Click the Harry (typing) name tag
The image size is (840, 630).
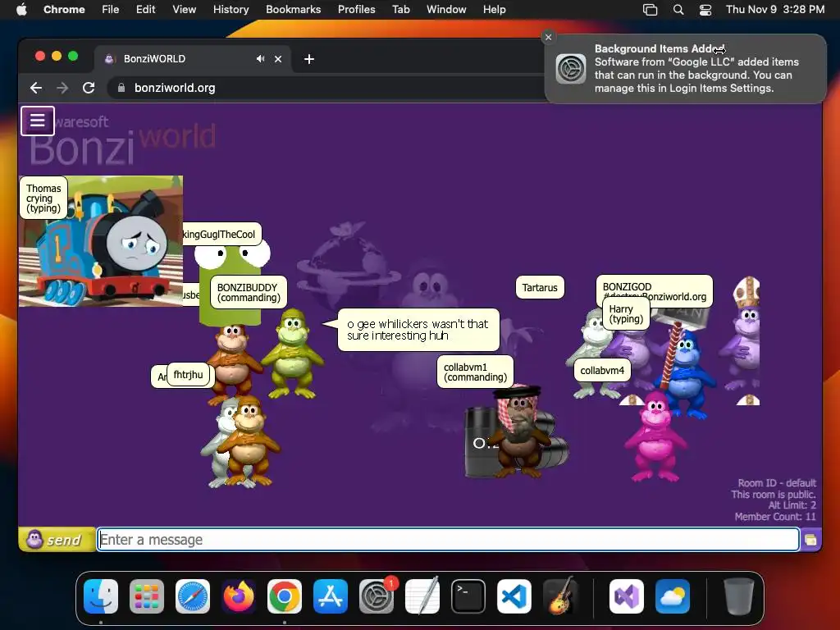[626, 314]
